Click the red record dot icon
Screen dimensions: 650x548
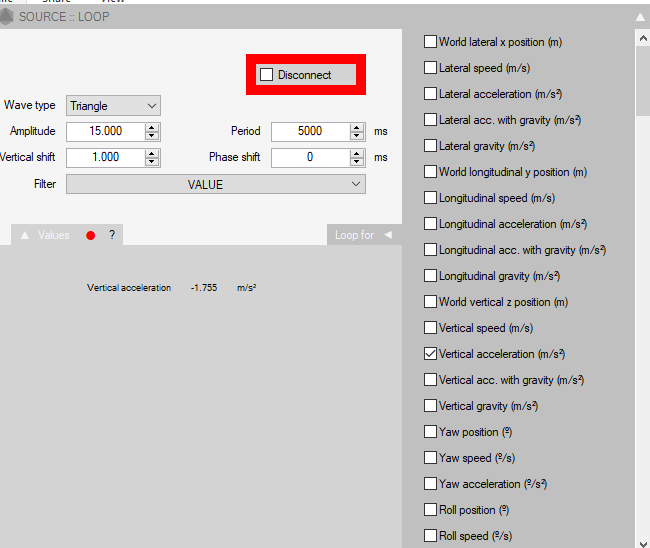coord(90,235)
